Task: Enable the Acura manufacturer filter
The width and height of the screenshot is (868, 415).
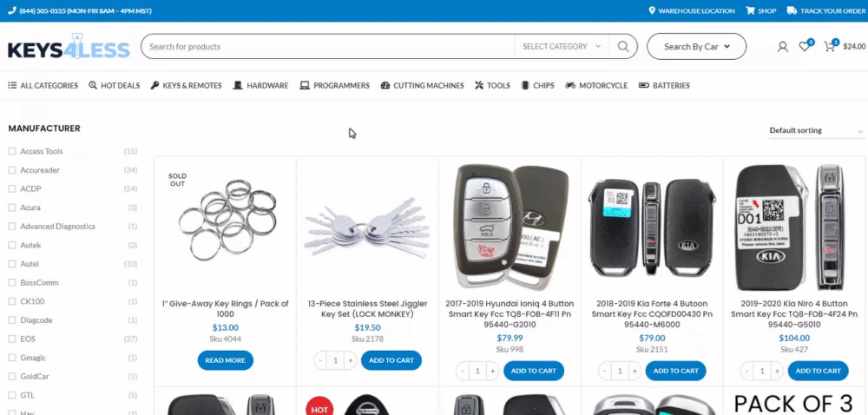Action: pos(12,207)
